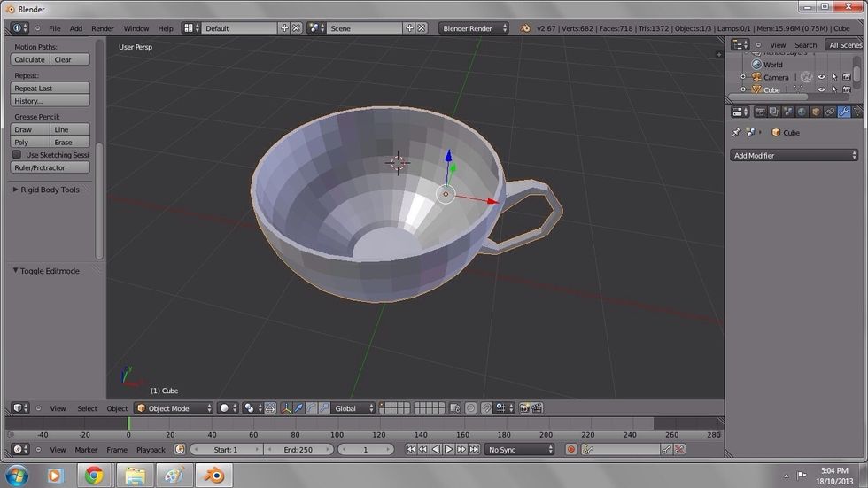This screenshot has height=488, width=868.
Task: Open the Object properties tab (cube icon)
Action: pyautogui.click(x=816, y=112)
